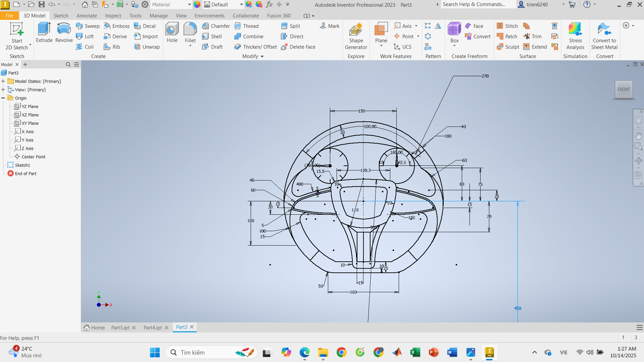Expand the Model States node

(3, 81)
